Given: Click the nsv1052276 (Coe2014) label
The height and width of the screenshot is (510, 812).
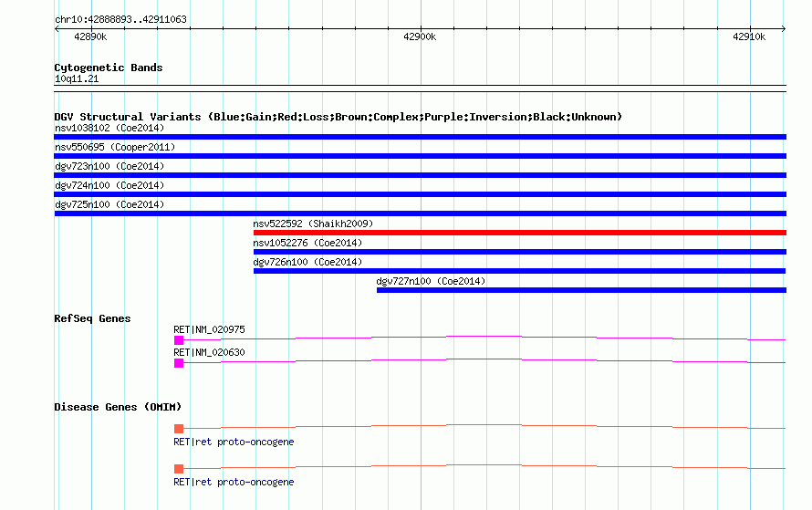Looking at the screenshot, I should coord(307,243).
